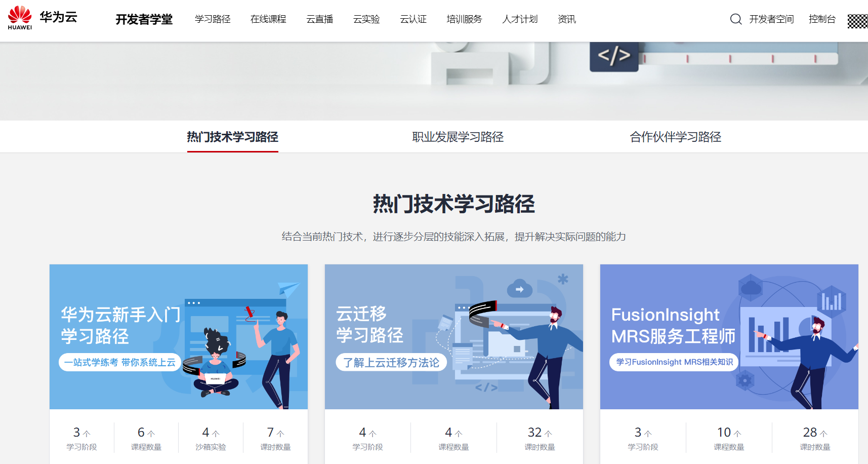The height and width of the screenshot is (464, 868).
Task: Click the Huawei Cloud logo
Action: click(43, 18)
